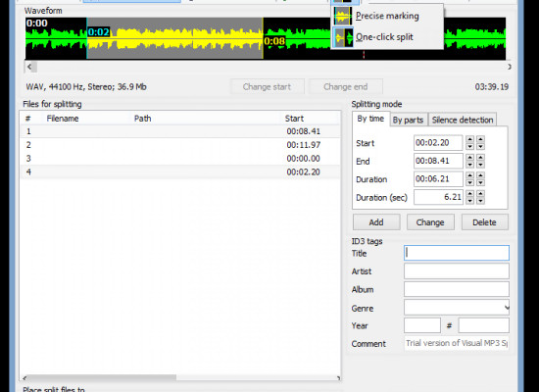The width and height of the screenshot is (539, 392).
Task: Click the Add button
Action: pyautogui.click(x=376, y=222)
